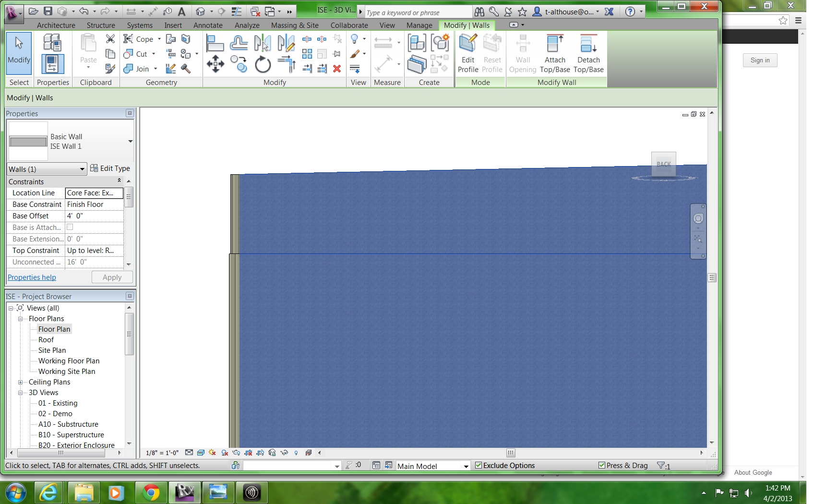The width and height of the screenshot is (814, 504).
Task: Open Internet Explorer from the taskbar
Action: tap(49, 492)
